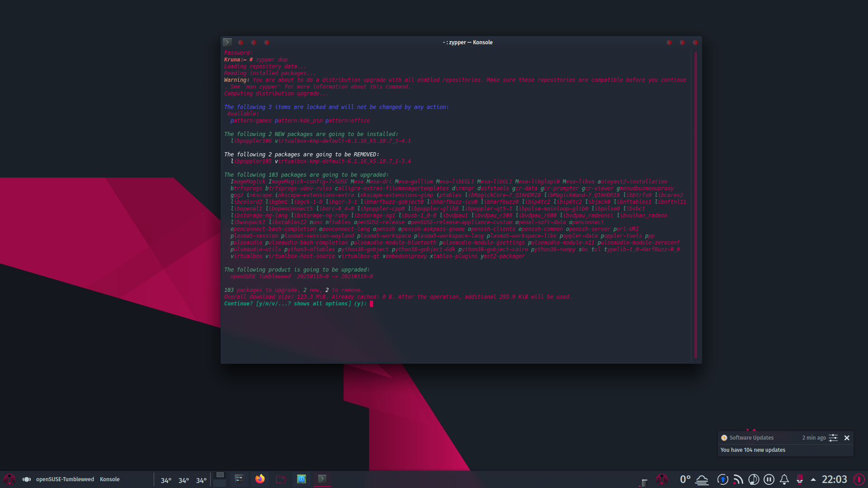Viewport: 868px width, 488px height.
Task: Click the fog weather condition icon
Action: [702, 479]
